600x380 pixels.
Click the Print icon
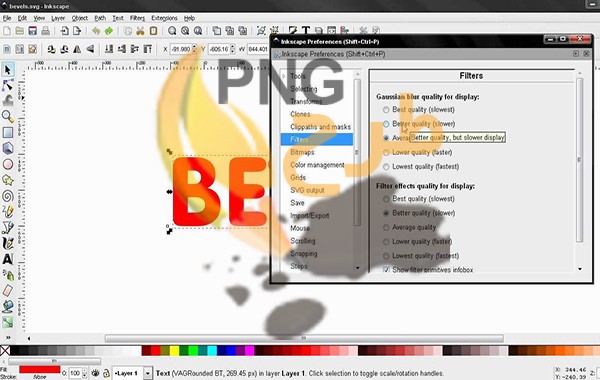[x=46, y=31]
